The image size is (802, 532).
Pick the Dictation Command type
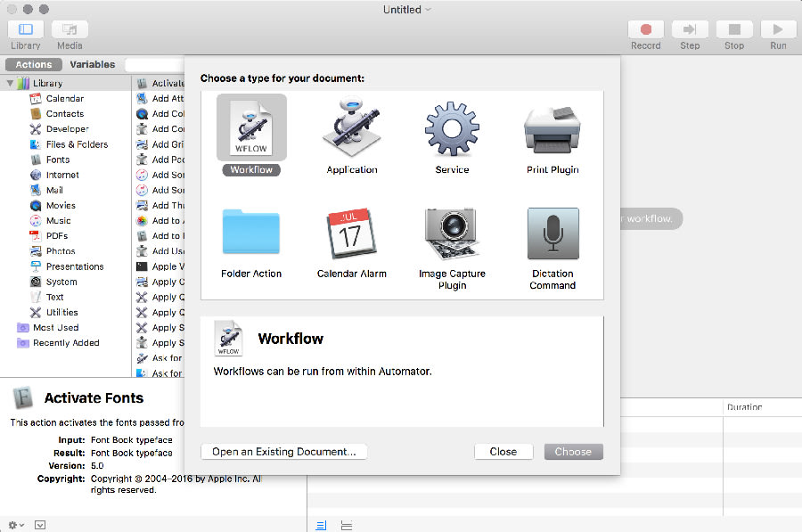coord(552,248)
